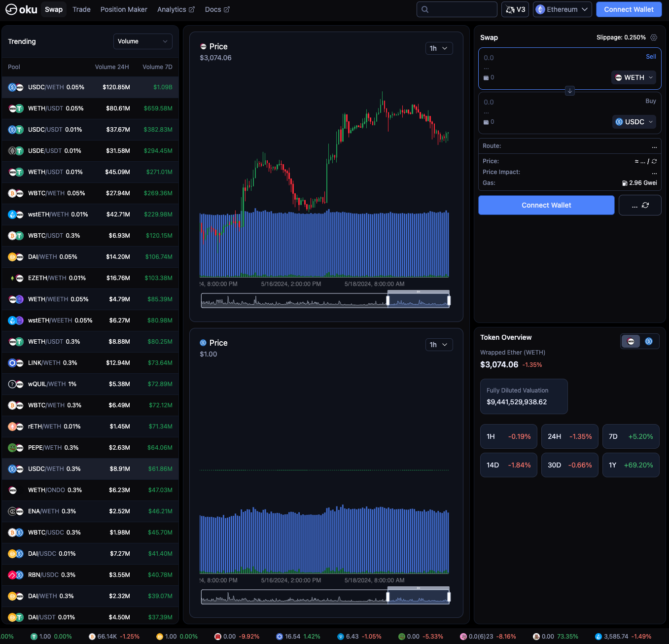Click the gas pump icon

pos(625,183)
